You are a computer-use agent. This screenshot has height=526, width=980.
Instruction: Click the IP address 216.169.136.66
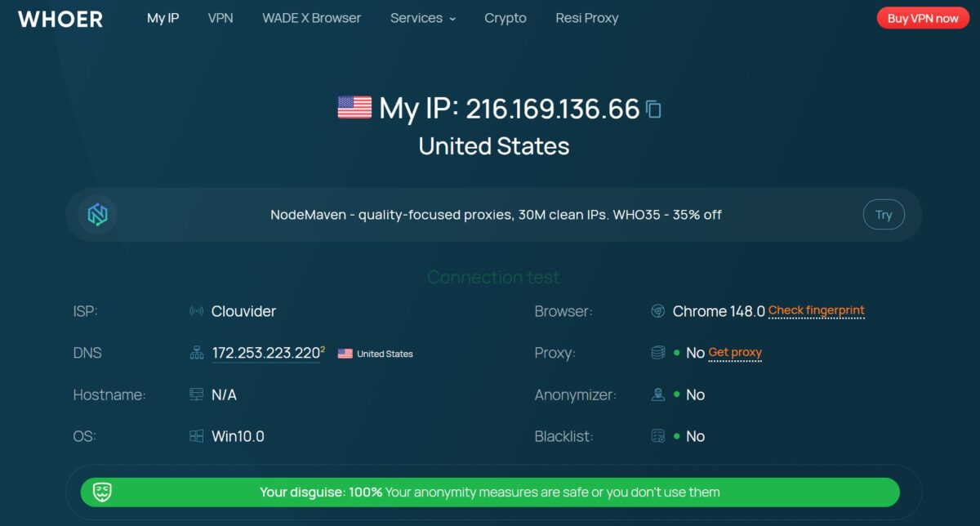[x=553, y=108]
